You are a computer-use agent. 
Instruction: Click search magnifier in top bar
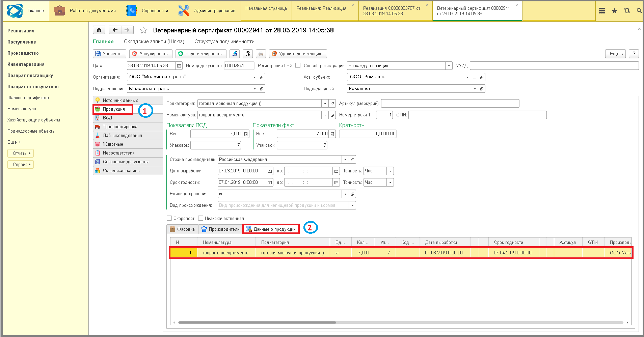639,11
